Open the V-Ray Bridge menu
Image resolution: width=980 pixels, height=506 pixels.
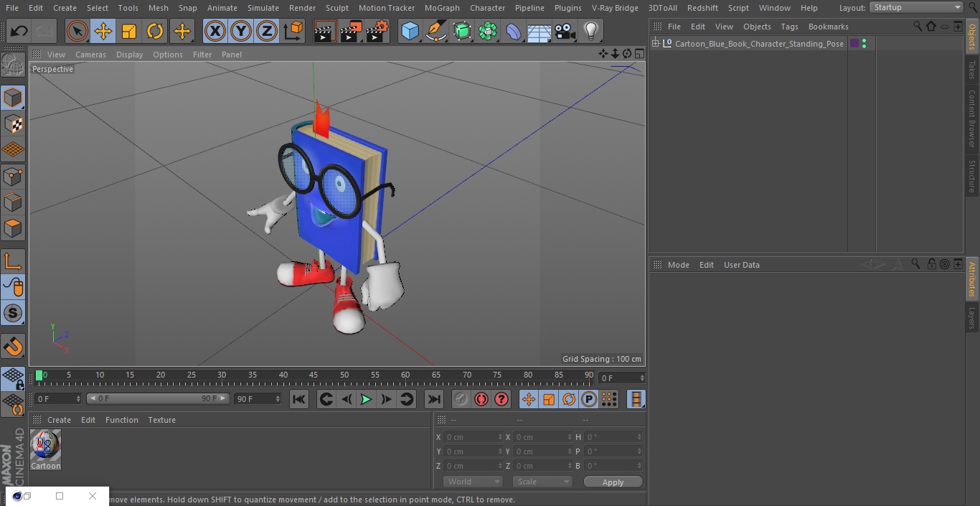coord(615,8)
